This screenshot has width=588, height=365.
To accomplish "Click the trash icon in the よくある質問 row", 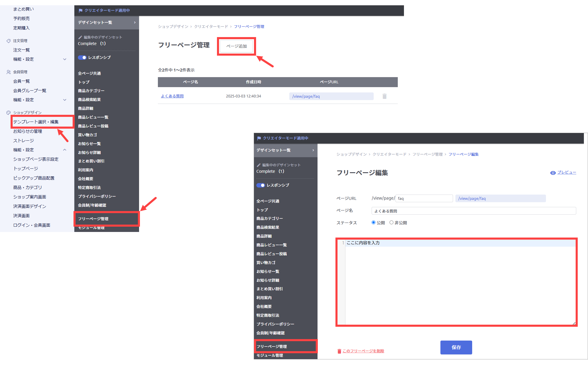I will [384, 96].
